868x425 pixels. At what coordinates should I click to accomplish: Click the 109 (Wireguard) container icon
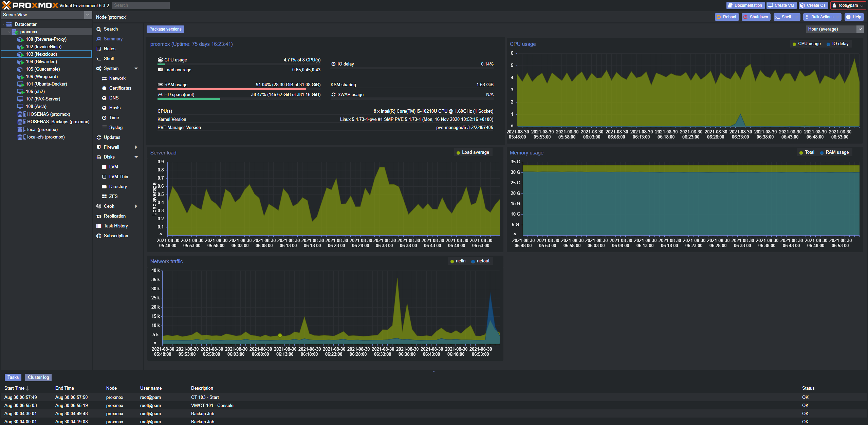point(20,77)
